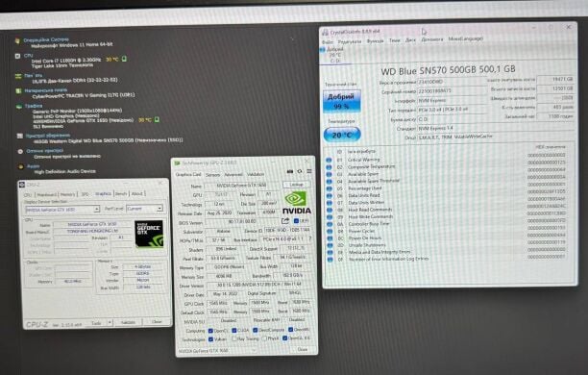Click the GPU-Z app icon in title bar
Viewport: 588px width, 375px height.
(x=178, y=163)
